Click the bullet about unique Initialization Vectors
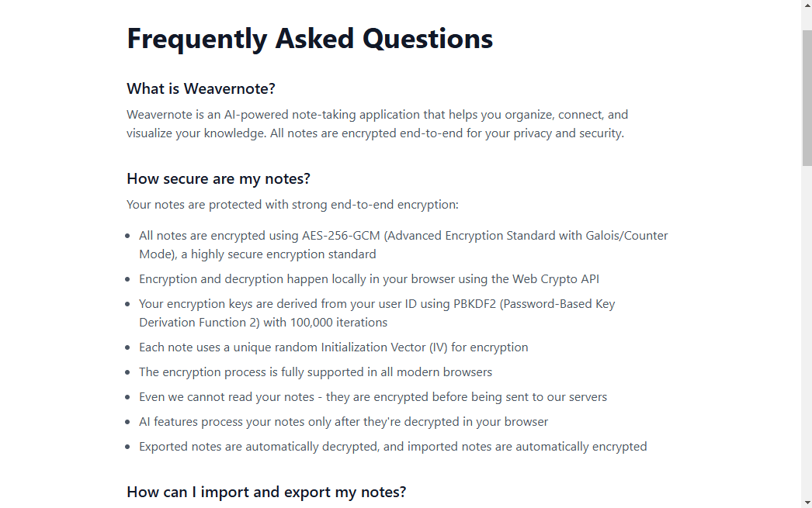The image size is (812, 508). coord(334,347)
